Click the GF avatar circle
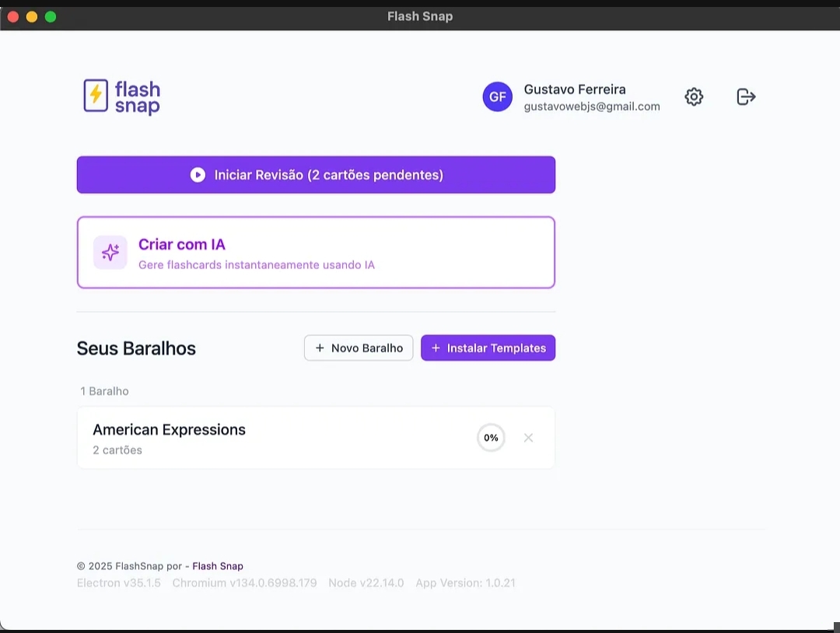This screenshot has height=633, width=840. point(498,96)
